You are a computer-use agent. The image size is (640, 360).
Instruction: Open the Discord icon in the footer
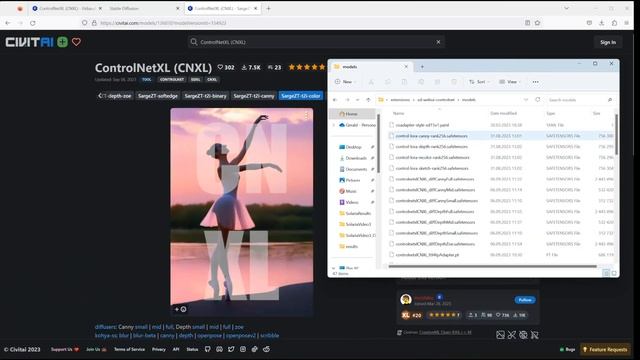coord(220,349)
